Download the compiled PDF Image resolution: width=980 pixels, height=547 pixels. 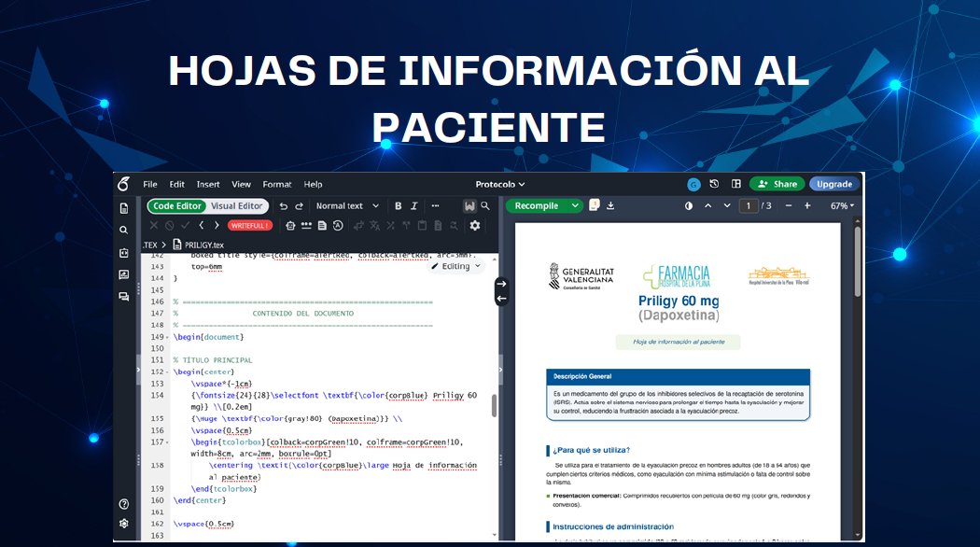point(610,205)
